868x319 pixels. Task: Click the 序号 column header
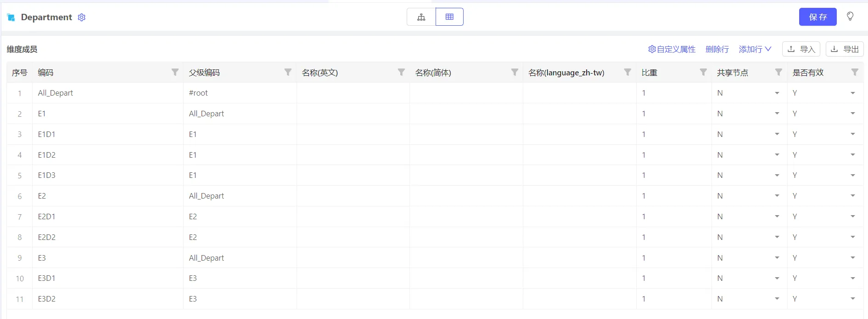tap(20, 72)
